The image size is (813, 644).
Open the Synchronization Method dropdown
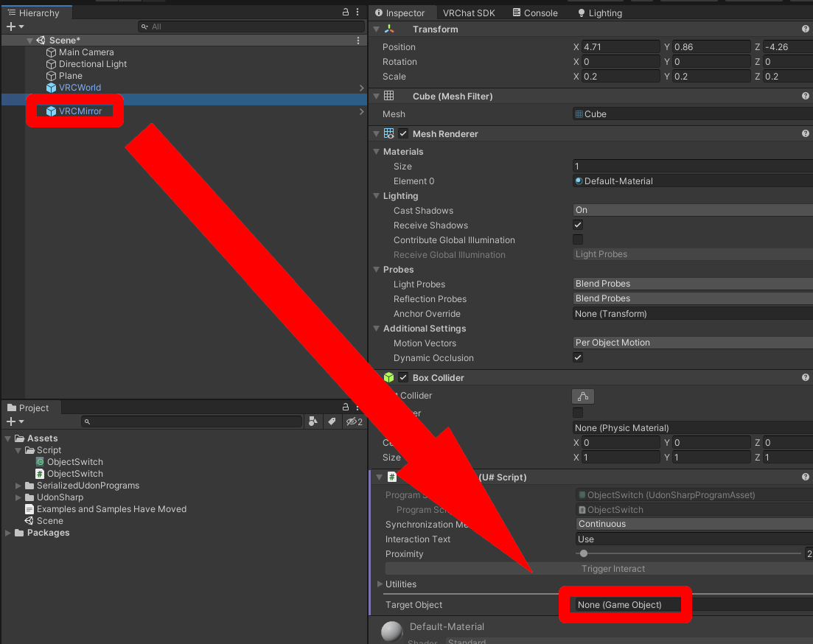coord(694,524)
